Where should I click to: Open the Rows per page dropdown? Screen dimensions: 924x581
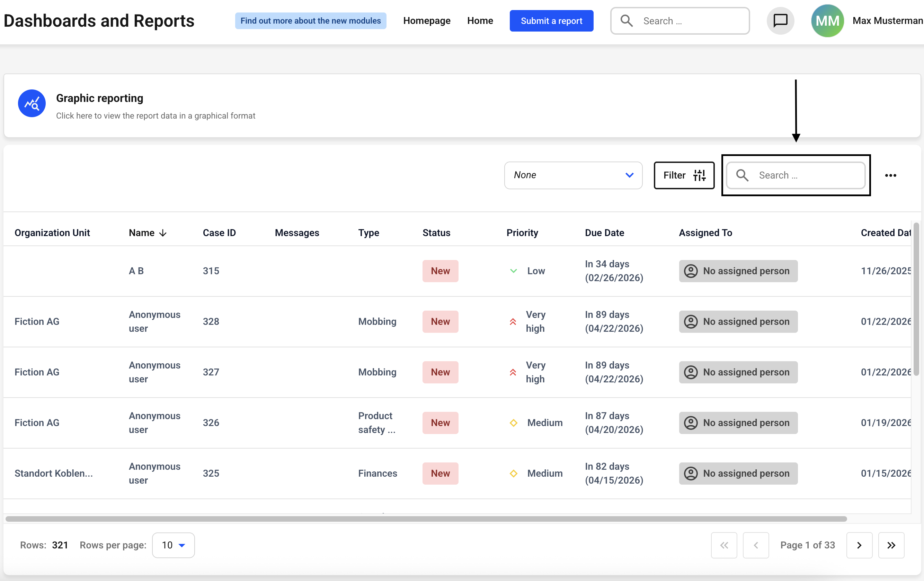click(174, 545)
